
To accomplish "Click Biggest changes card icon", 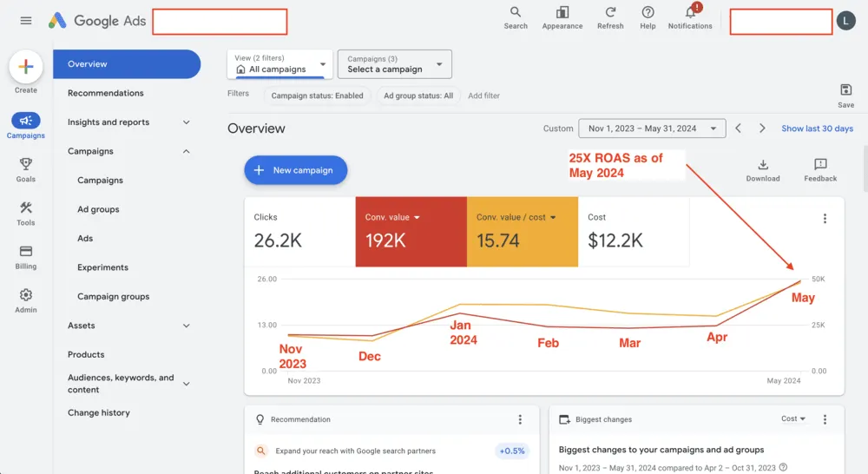I will (564, 419).
